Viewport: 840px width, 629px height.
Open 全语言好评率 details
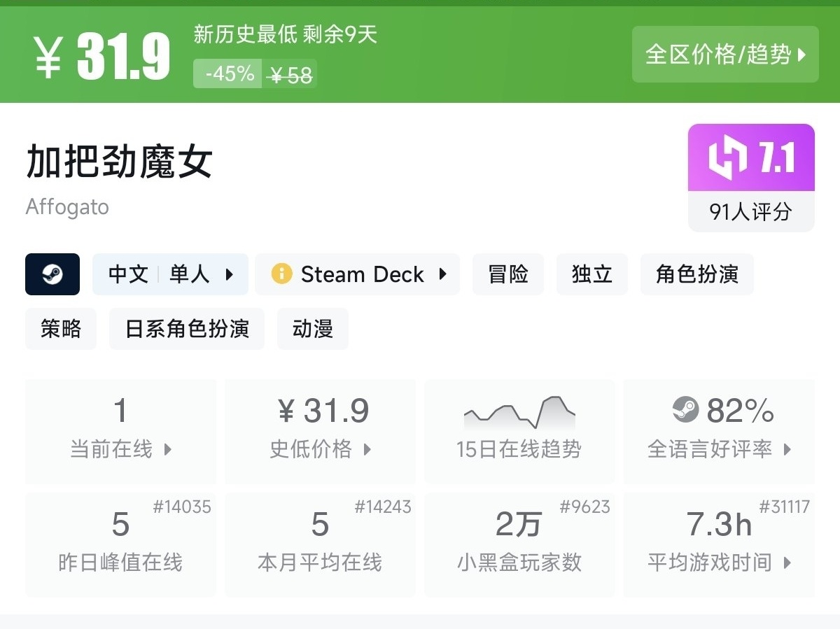tap(719, 431)
